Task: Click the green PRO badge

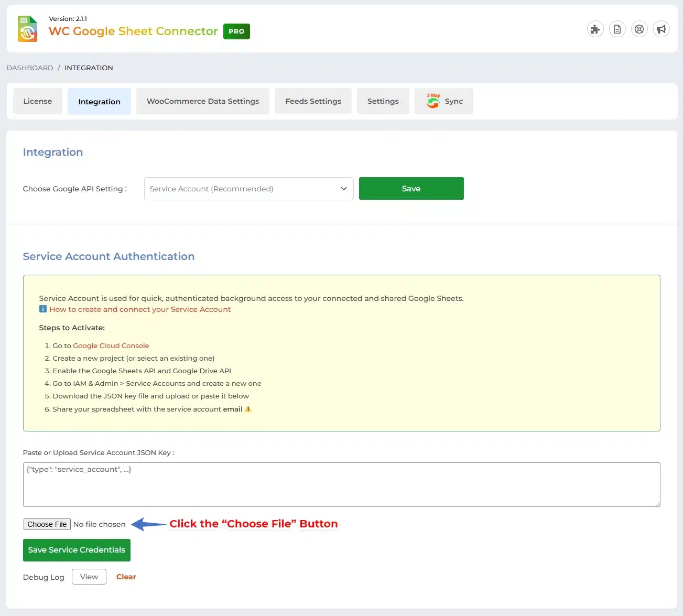Action: [236, 31]
